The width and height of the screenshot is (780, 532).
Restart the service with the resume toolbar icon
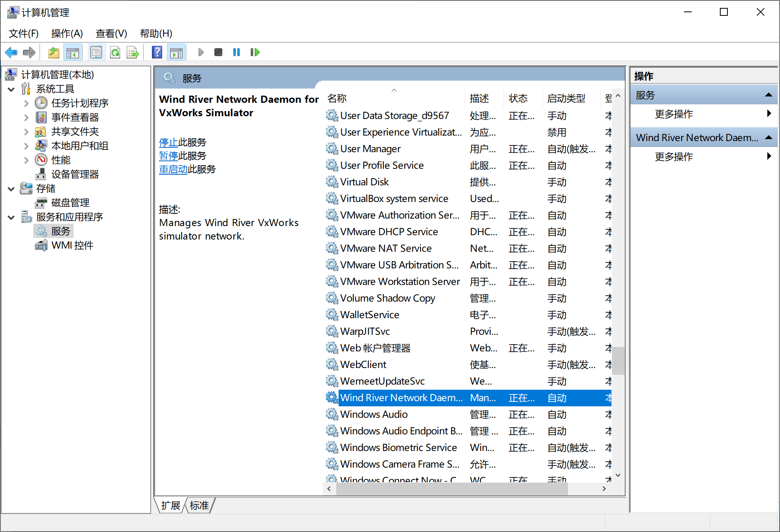(255, 52)
